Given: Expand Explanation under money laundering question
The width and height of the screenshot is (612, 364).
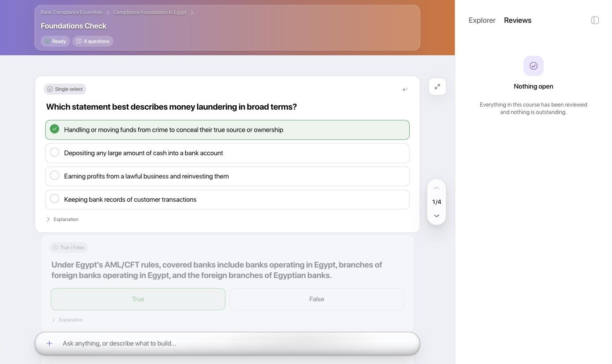Looking at the screenshot, I should click(x=62, y=219).
